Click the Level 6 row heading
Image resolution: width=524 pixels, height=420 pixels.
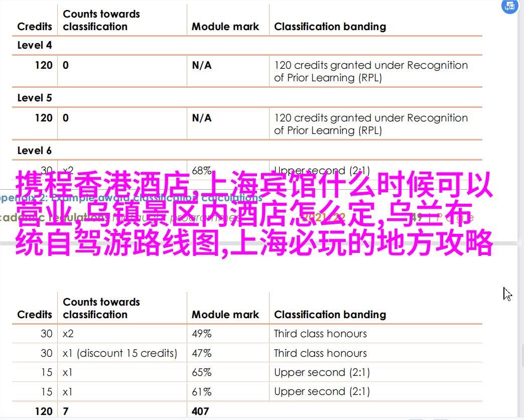[35, 151]
